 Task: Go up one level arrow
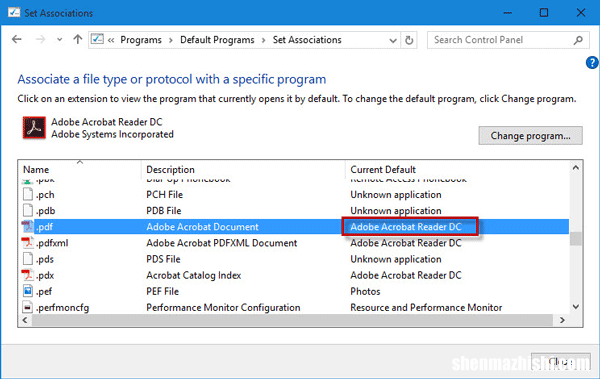coord(78,39)
